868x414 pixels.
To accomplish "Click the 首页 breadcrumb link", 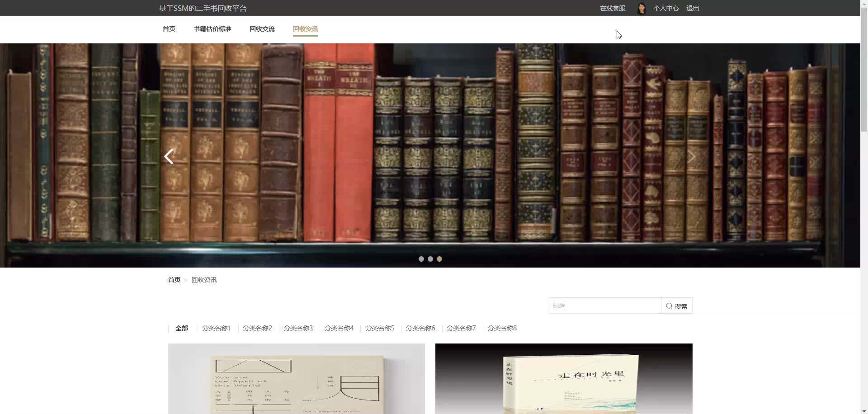I will [x=175, y=280].
